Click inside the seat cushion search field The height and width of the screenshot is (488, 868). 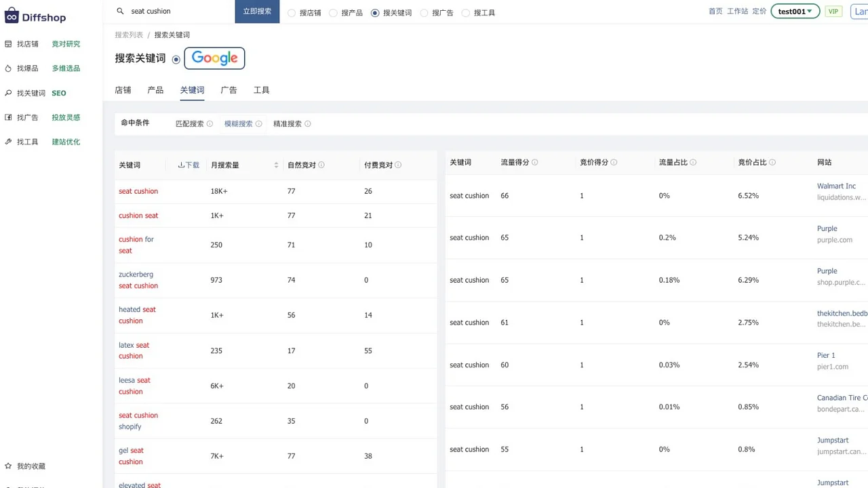coord(170,12)
